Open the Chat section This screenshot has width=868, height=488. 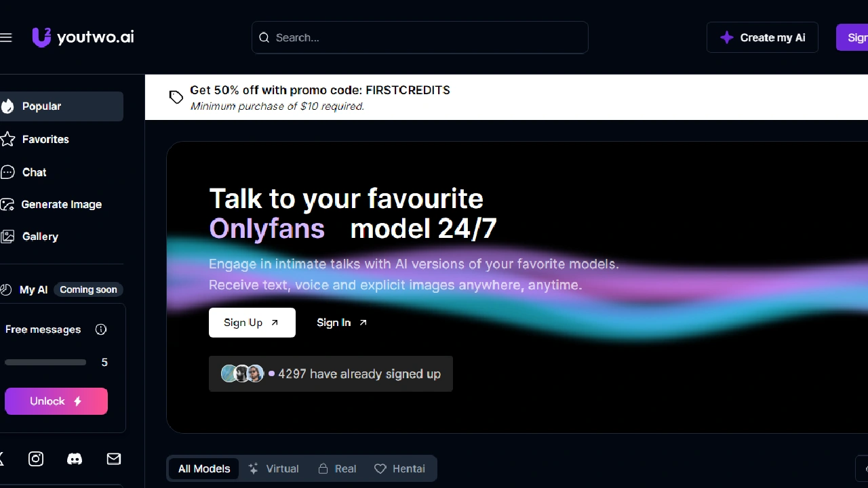pos(60,172)
